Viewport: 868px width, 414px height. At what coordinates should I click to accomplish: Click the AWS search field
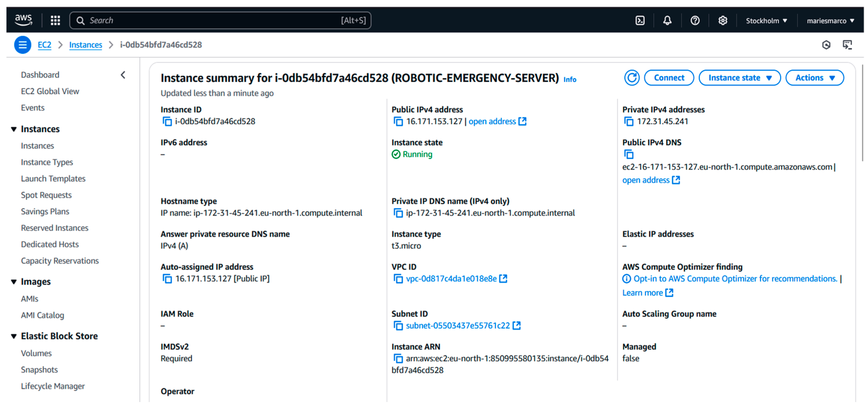[212, 21]
